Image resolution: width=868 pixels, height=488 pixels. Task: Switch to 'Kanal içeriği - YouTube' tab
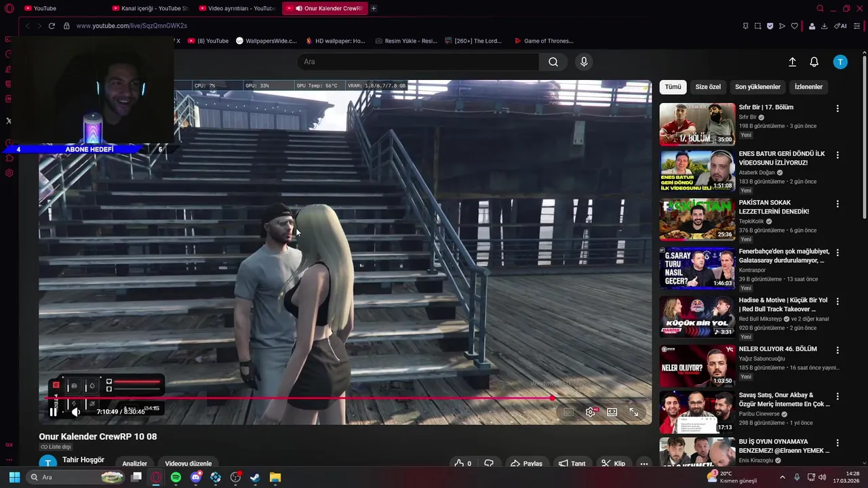(x=149, y=8)
